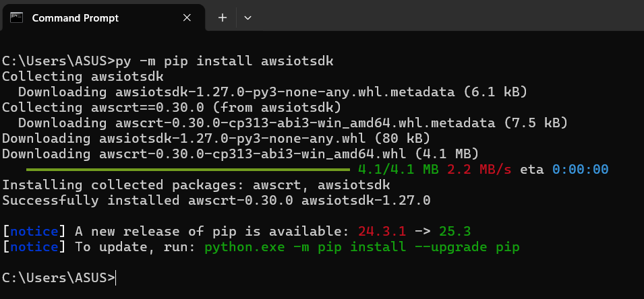Image resolution: width=644 pixels, height=299 pixels.
Task: Click the green 'python.exe -m pip install --upgrade pip' text
Action: click(362, 247)
